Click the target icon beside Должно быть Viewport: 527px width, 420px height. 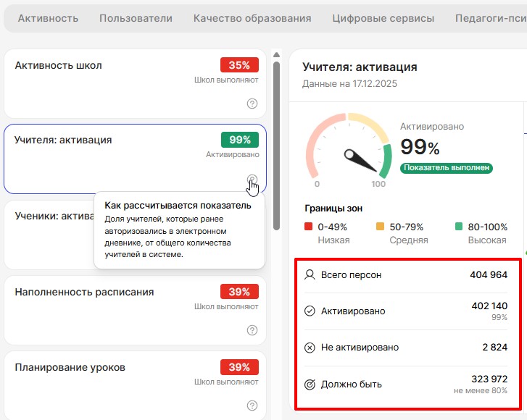310,385
